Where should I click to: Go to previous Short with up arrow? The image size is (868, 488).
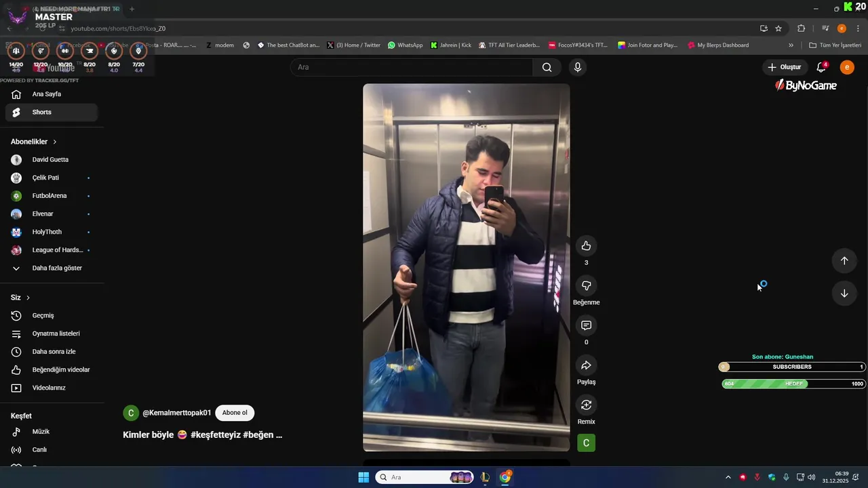coord(844,260)
